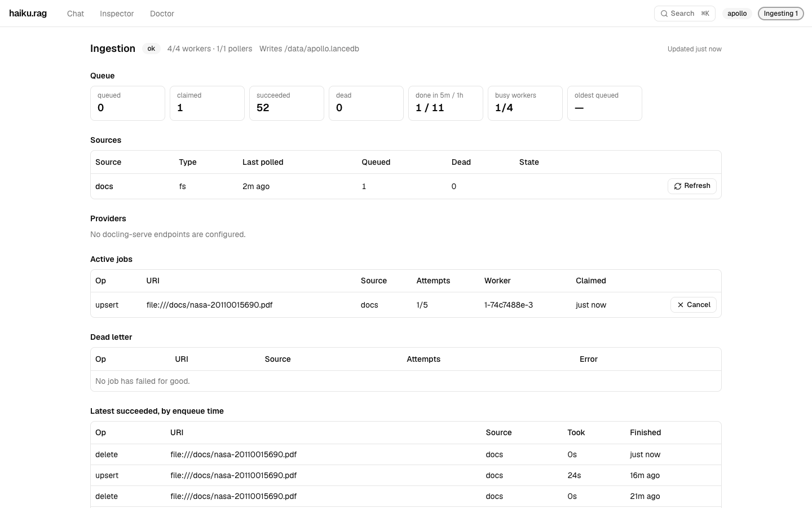Click the refresh arrows icon for docs source
Viewport: 812px width, 508px height.
pyautogui.click(x=678, y=186)
